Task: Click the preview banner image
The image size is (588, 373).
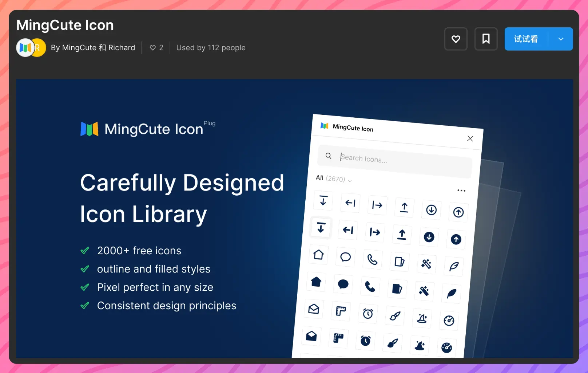Action: 182,219
